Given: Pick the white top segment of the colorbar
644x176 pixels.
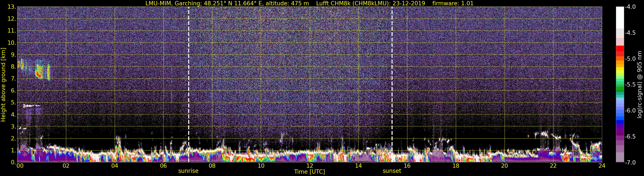Looking at the screenshot, I should (620, 17).
